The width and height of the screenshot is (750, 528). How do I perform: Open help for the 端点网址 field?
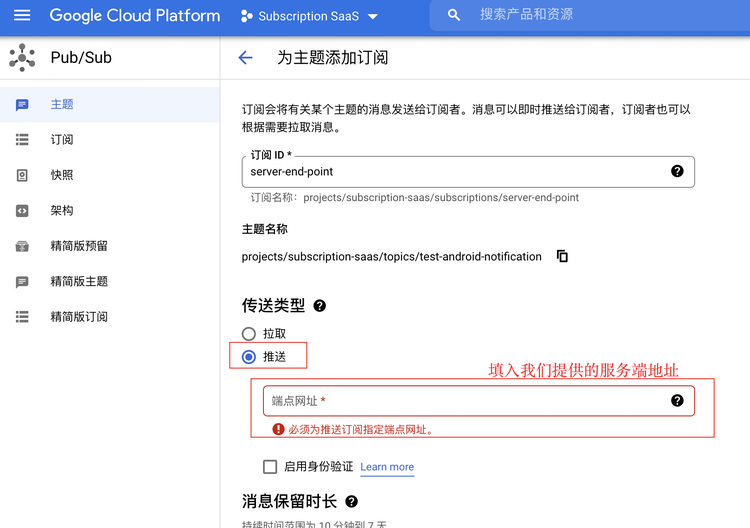click(677, 400)
